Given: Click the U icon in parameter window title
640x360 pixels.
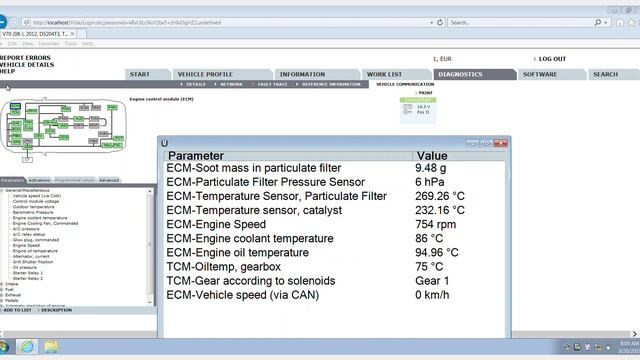Looking at the screenshot, I should pyautogui.click(x=164, y=143).
